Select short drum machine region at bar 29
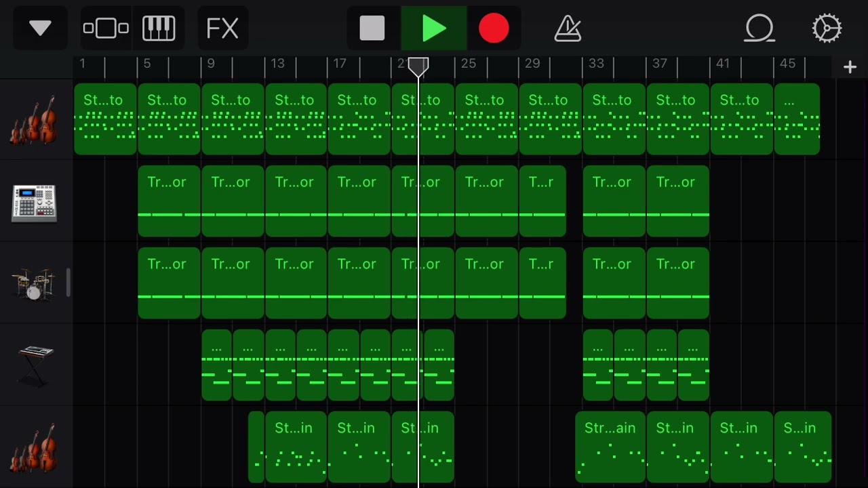This screenshot has width=868, height=488. 542,201
